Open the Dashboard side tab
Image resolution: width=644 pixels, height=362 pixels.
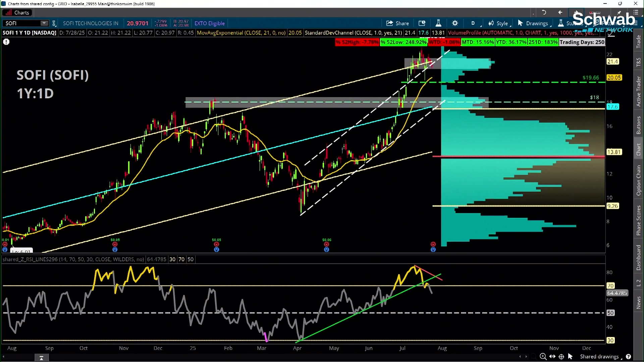tap(639, 257)
